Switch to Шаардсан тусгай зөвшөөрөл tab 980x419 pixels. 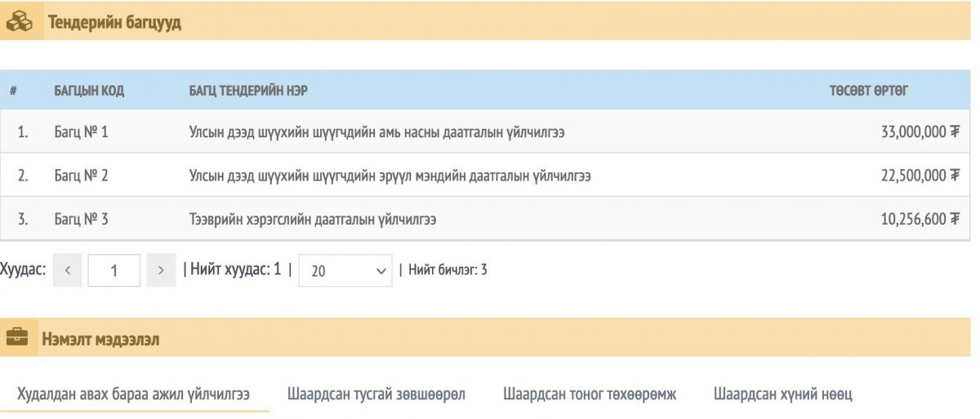(376, 394)
